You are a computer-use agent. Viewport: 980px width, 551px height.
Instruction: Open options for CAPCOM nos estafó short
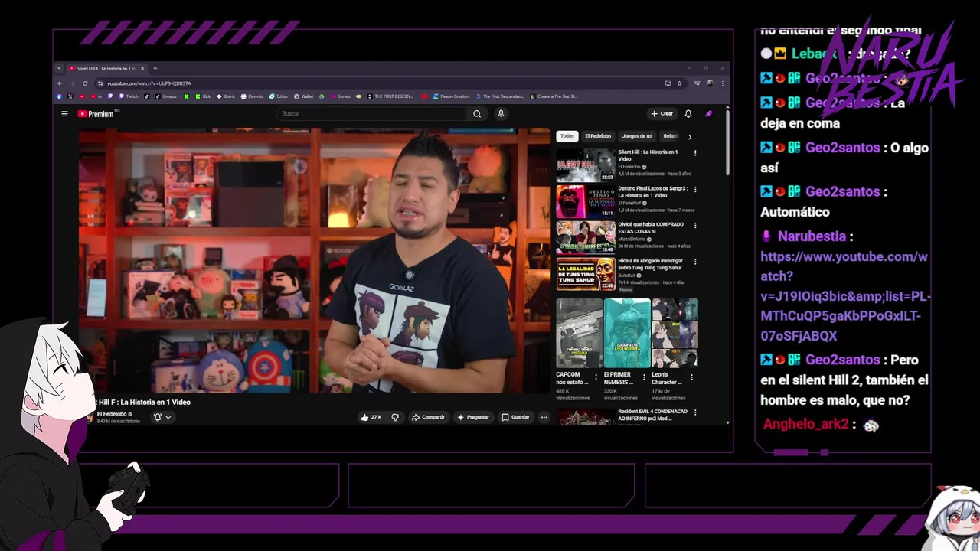[x=596, y=377]
